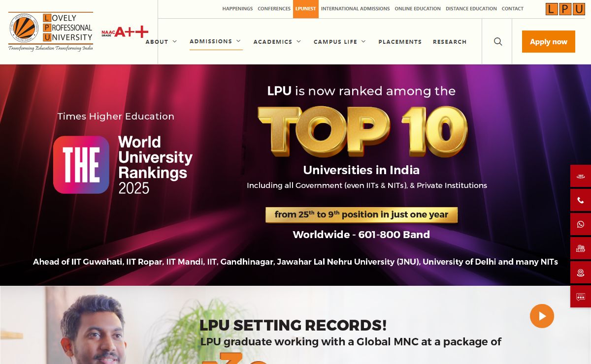Expand the Campus Life dropdown chevron

pyautogui.click(x=363, y=42)
